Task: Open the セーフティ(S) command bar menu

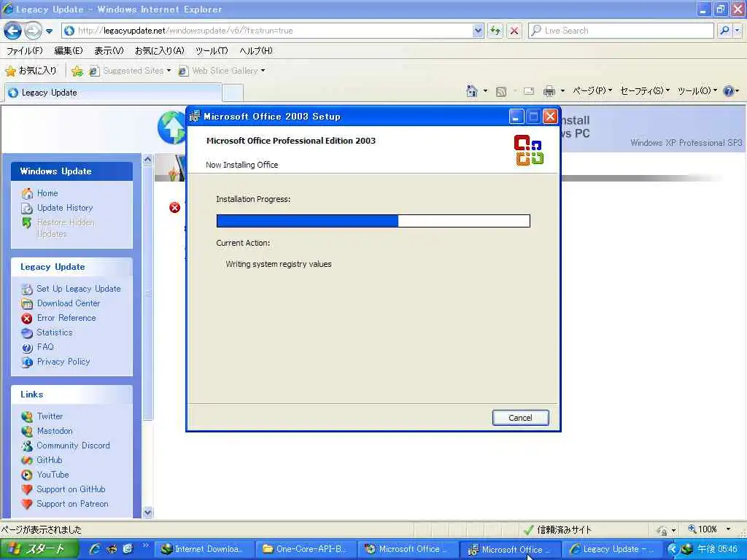Action: (x=645, y=90)
